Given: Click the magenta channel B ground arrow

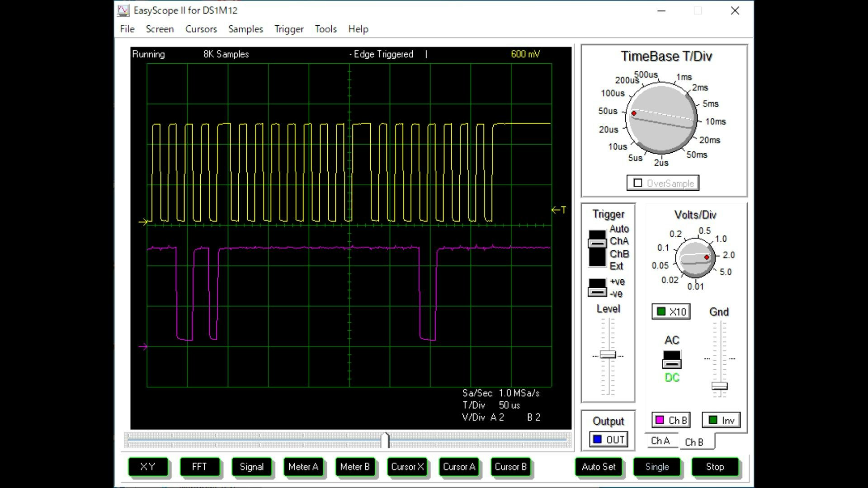Looking at the screenshot, I should pyautogui.click(x=143, y=347).
